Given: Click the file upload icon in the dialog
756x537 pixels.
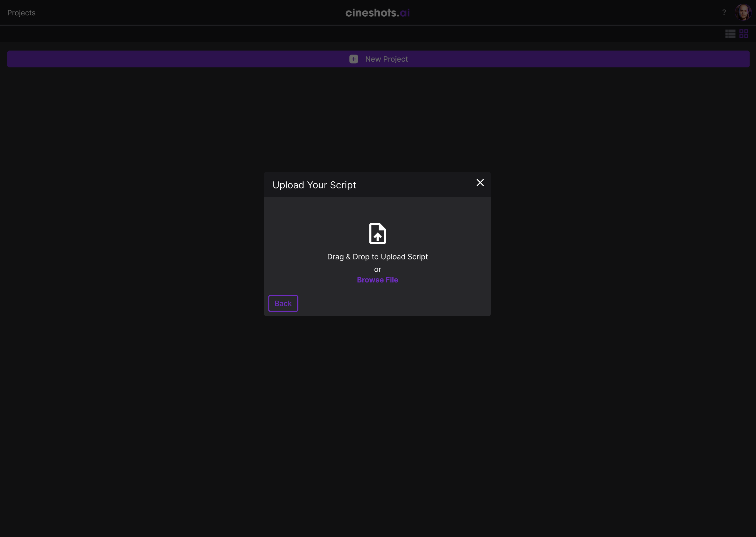Looking at the screenshot, I should coord(377,233).
